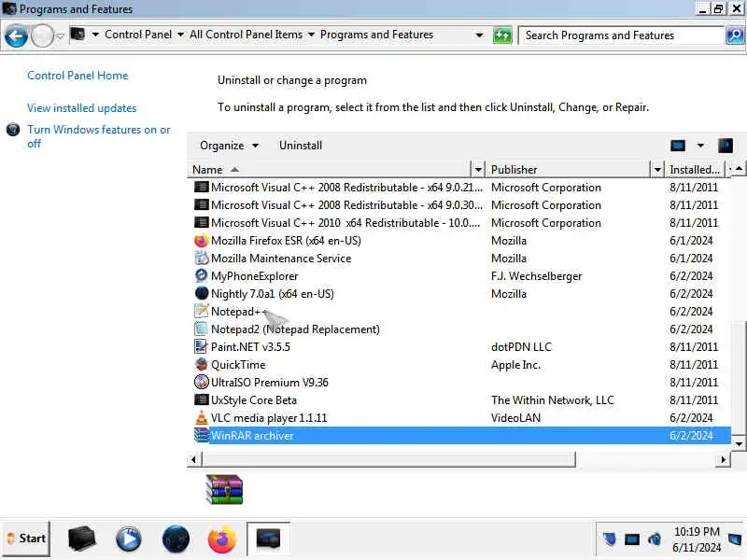Click the horizontal scrollbar thumb

[388, 459]
